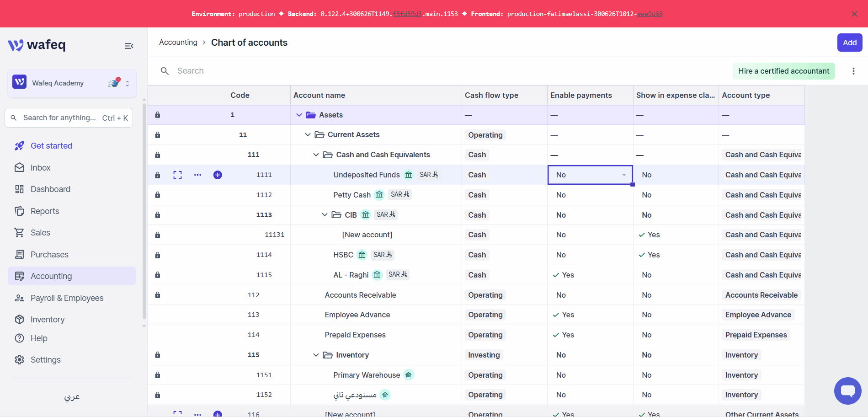Go to Payroll & Employees section

coord(67,298)
